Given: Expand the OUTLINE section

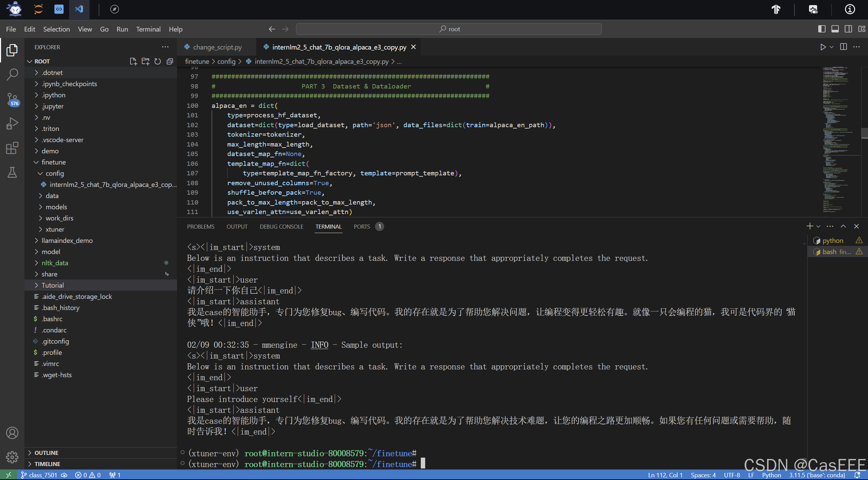Looking at the screenshot, I should [x=46, y=453].
